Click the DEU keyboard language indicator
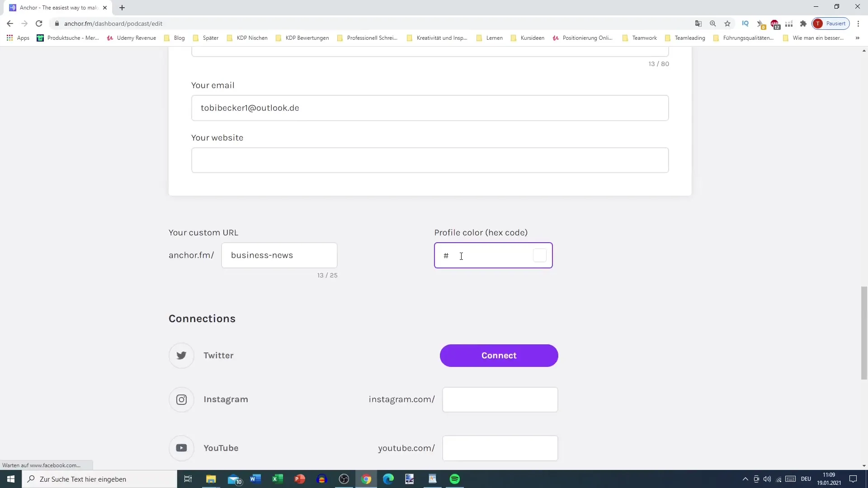 806,479
